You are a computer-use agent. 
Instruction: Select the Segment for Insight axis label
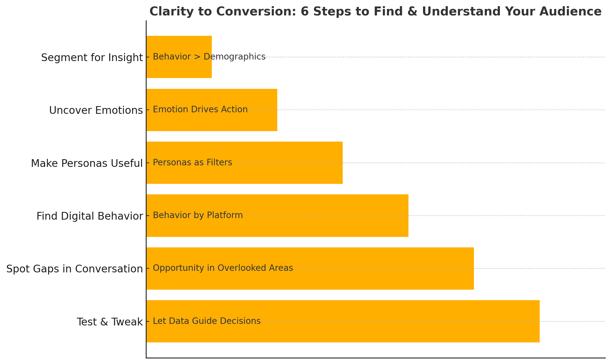point(92,57)
